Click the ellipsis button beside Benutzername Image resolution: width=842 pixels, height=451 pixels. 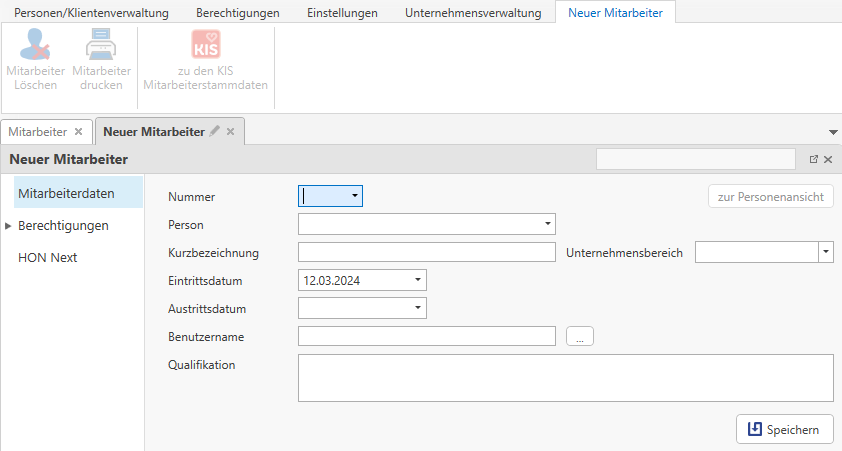[580, 336]
